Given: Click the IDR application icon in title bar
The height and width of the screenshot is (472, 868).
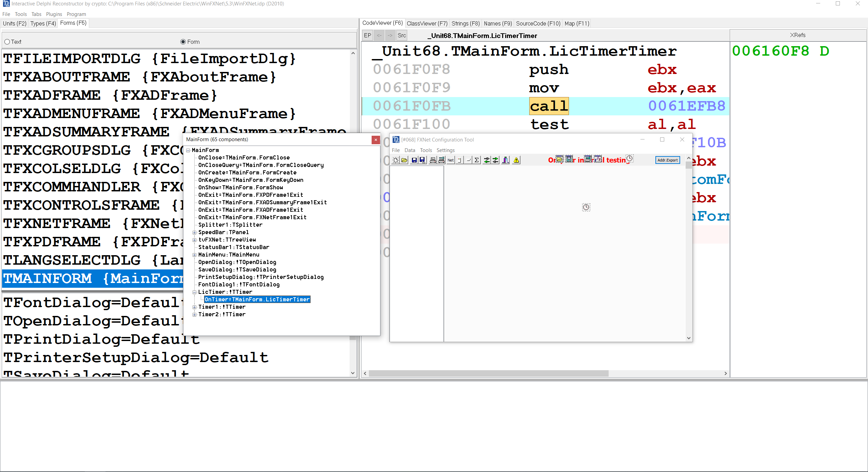Looking at the screenshot, I should click(x=6, y=4).
